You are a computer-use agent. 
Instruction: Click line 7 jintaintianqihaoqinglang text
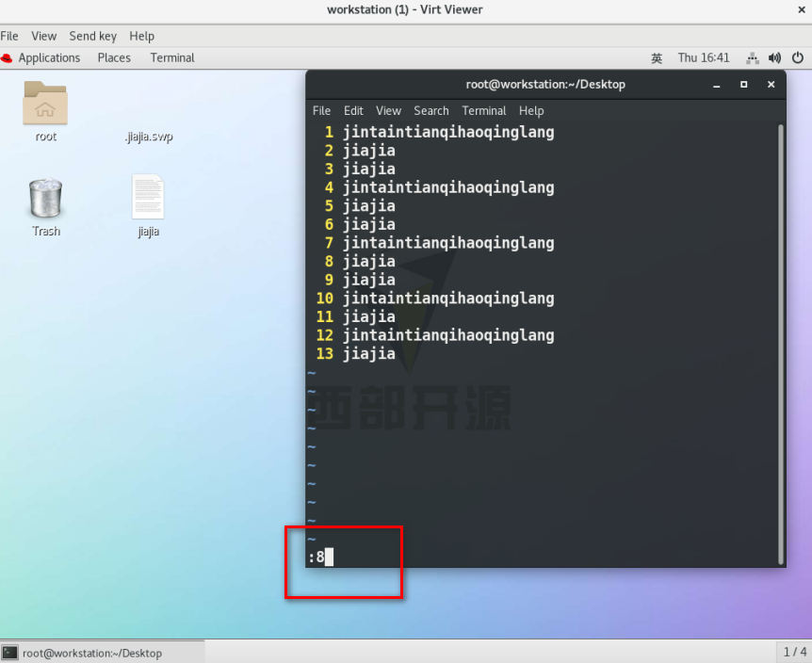[448, 243]
